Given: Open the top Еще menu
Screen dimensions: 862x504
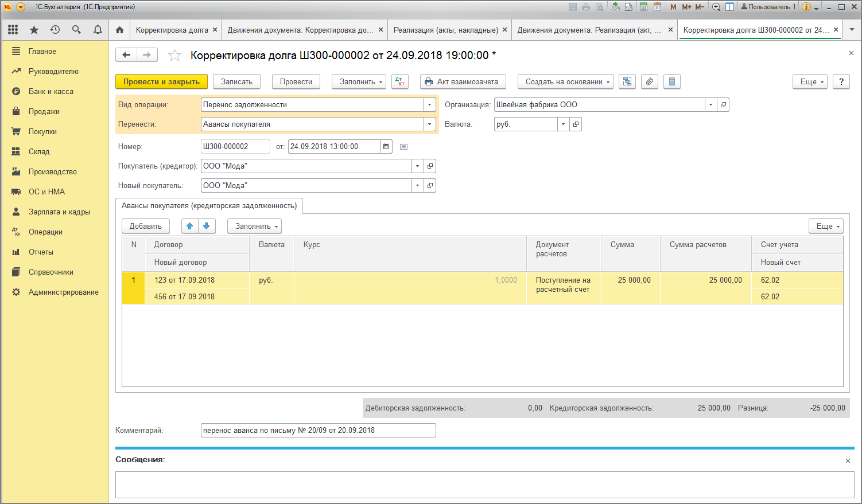Looking at the screenshot, I should point(810,81).
